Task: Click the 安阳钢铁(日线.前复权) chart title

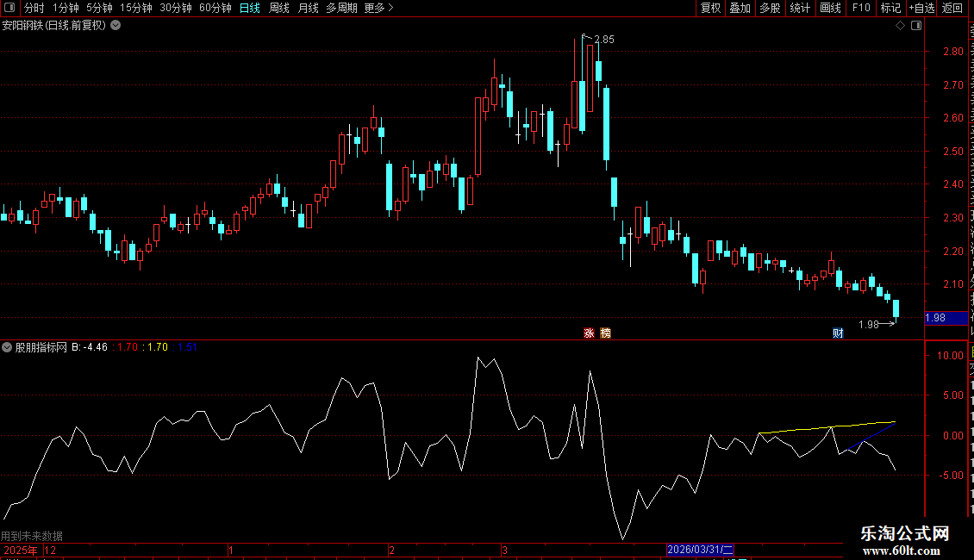Action: [54, 26]
